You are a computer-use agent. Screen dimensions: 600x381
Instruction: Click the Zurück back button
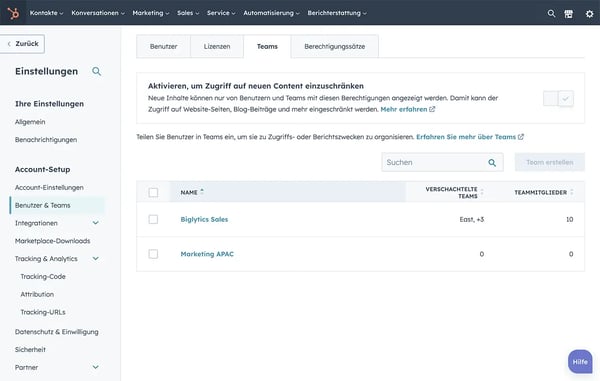23,44
